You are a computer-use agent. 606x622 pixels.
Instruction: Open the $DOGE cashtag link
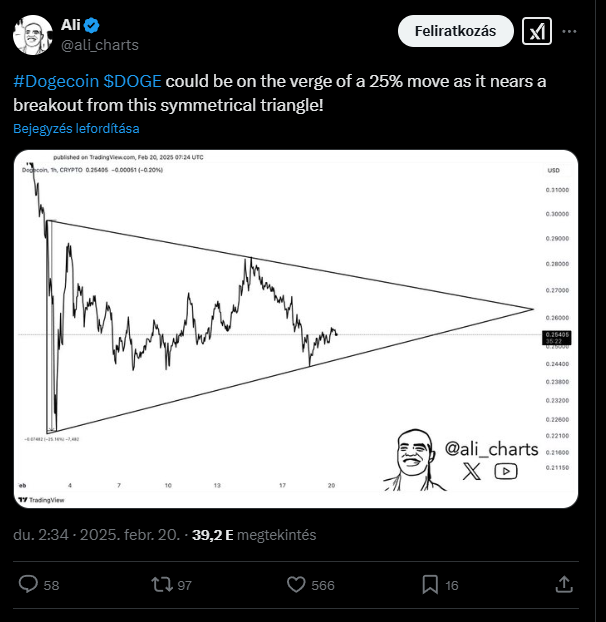[x=132, y=82]
